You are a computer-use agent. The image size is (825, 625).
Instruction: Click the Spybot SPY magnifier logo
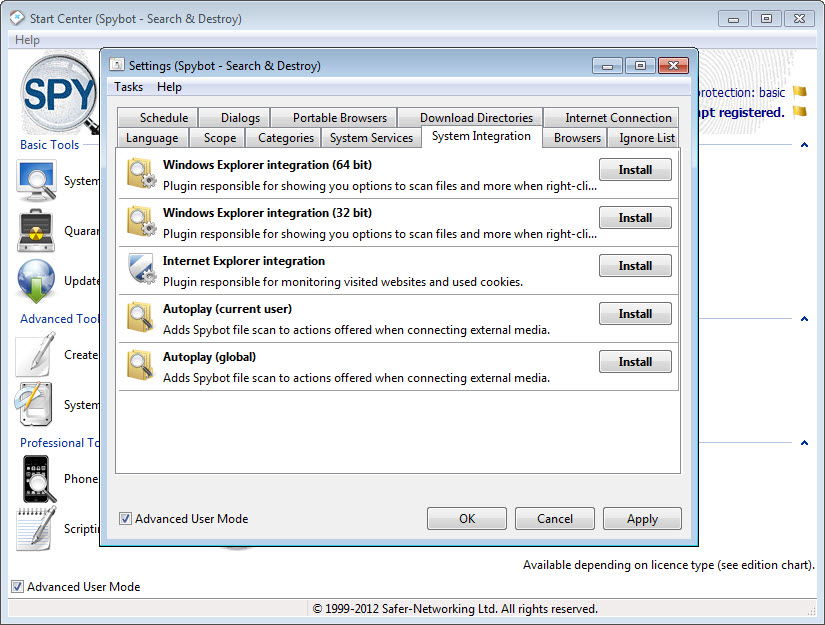(x=59, y=95)
